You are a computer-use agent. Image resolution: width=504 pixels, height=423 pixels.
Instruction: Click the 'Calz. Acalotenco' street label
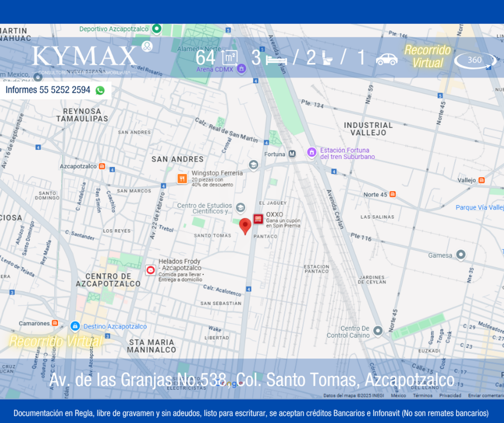pos(222,291)
